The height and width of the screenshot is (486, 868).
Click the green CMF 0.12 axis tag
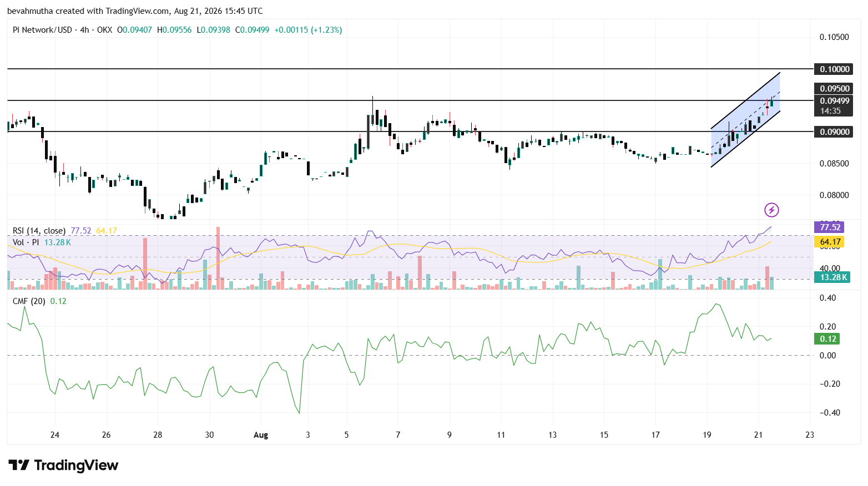point(827,339)
